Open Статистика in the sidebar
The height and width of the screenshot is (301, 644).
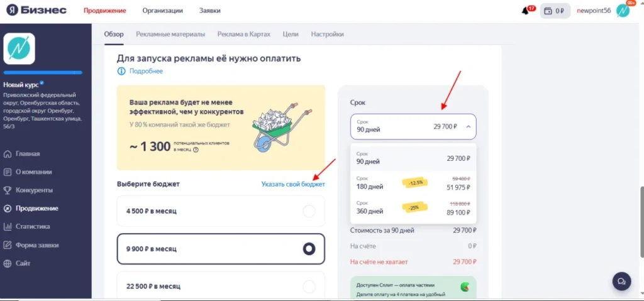(x=33, y=226)
